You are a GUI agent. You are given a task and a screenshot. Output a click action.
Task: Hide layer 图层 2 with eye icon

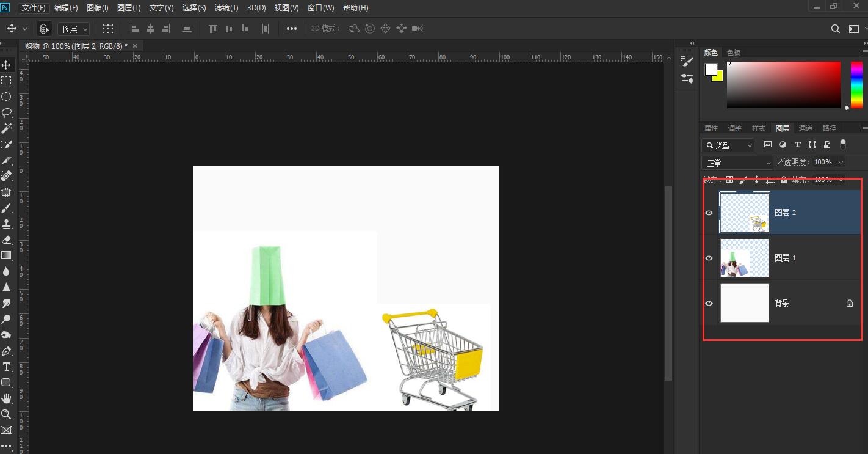click(x=709, y=213)
